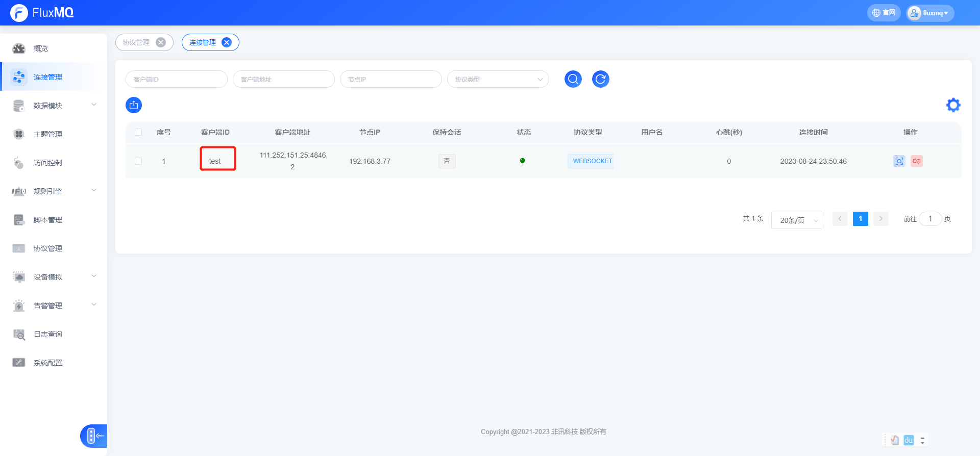The image size is (980, 456).
Task: Click the 客户端ID search input field
Action: click(176, 79)
